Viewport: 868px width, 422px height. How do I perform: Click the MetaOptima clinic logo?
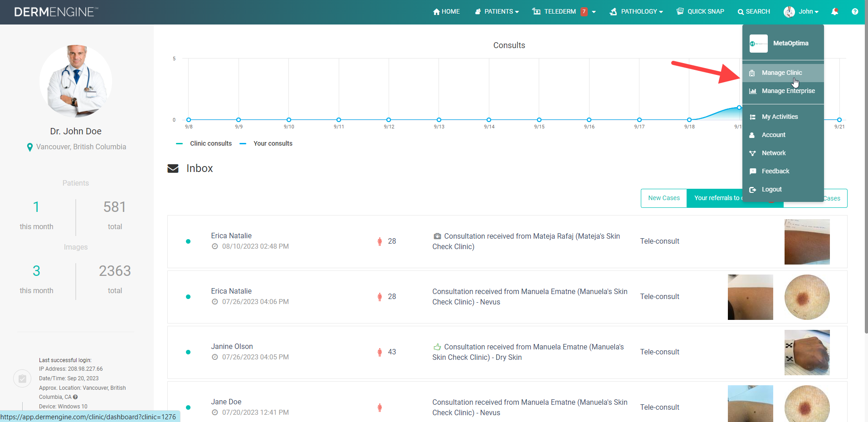pyautogui.click(x=759, y=44)
